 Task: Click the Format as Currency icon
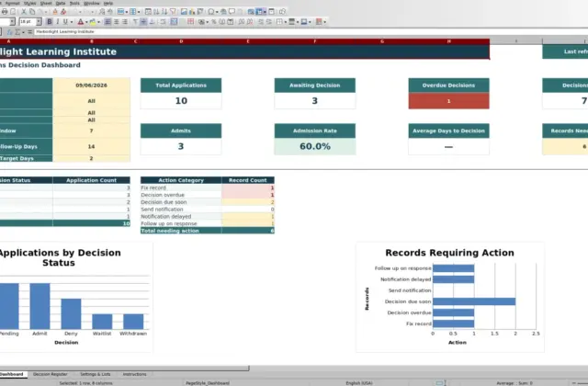pos(201,22)
